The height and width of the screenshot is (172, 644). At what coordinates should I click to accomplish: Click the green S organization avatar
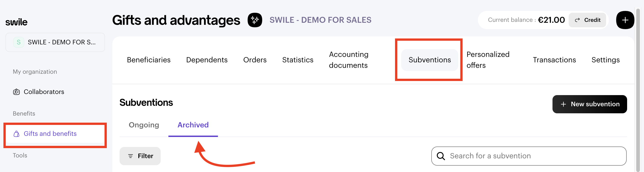(x=18, y=42)
